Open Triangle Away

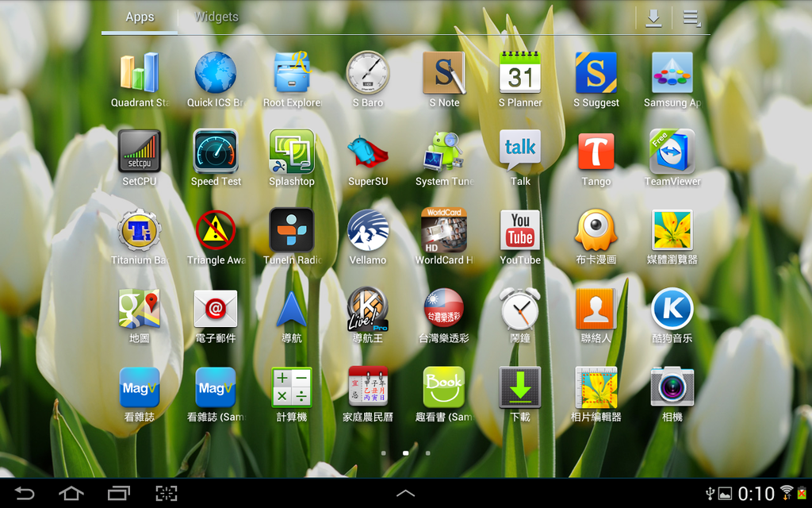[216, 230]
